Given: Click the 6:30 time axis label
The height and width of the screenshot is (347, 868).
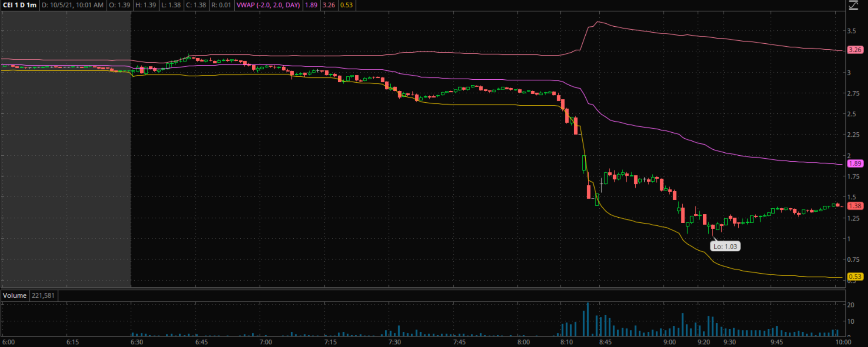Looking at the screenshot, I should [x=137, y=342].
